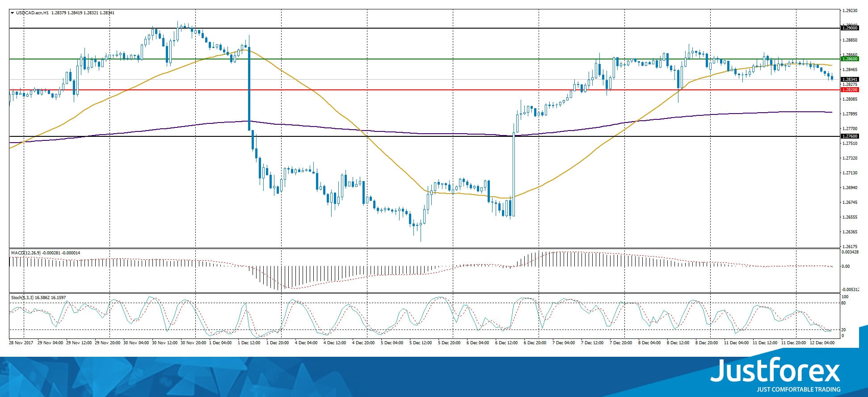The height and width of the screenshot is (397, 868).
Task: Select the red 1.28200 price tag
Action: 850,90
